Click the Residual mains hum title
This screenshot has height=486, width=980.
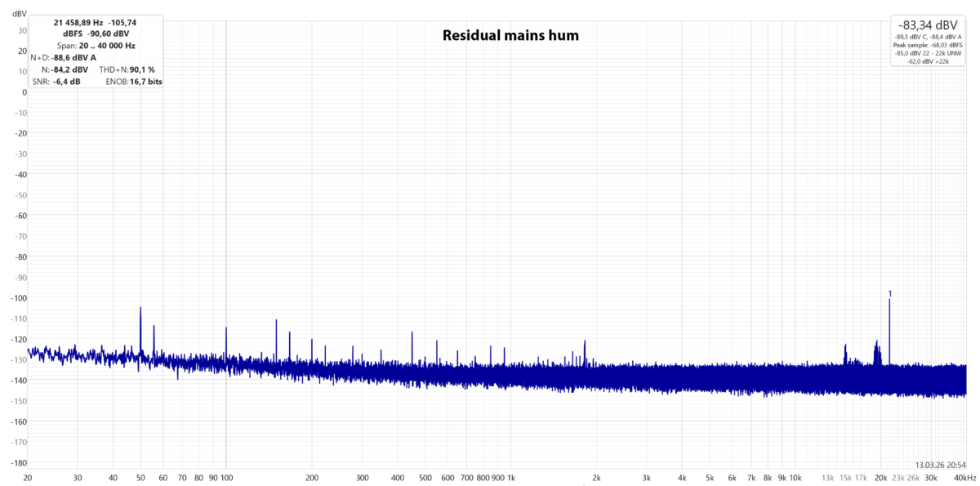coord(510,35)
